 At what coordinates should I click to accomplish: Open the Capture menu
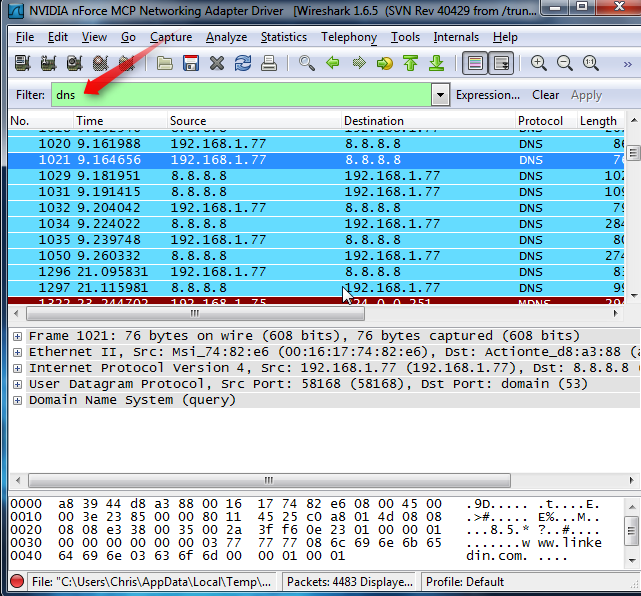pyautogui.click(x=171, y=37)
